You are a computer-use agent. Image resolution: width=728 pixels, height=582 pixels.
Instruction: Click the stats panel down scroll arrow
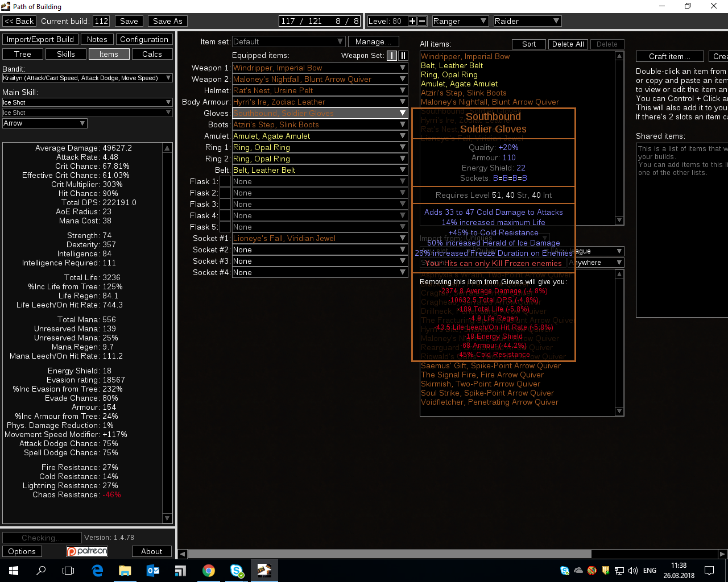[x=167, y=518]
